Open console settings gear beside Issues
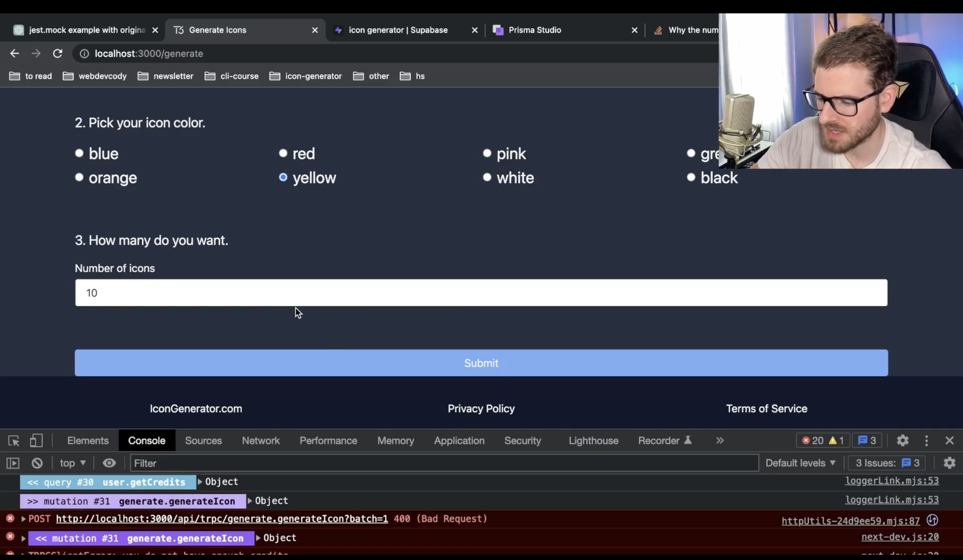Image resolution: width=963 pixels, height=560 pixels. click(x=949, y=463)
